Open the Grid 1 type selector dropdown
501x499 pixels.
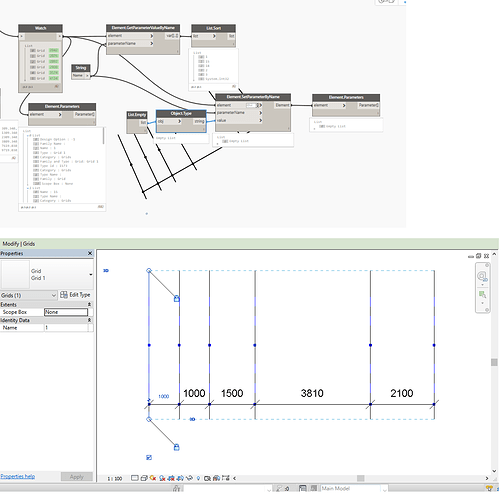coord(91,275)
